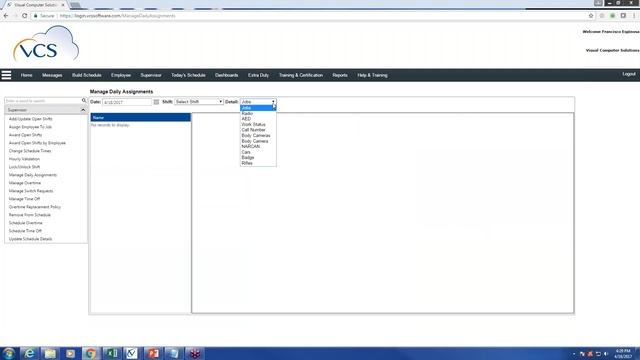Click the VCS cloud logo
The image size is (640, 360).
(46, 44)
